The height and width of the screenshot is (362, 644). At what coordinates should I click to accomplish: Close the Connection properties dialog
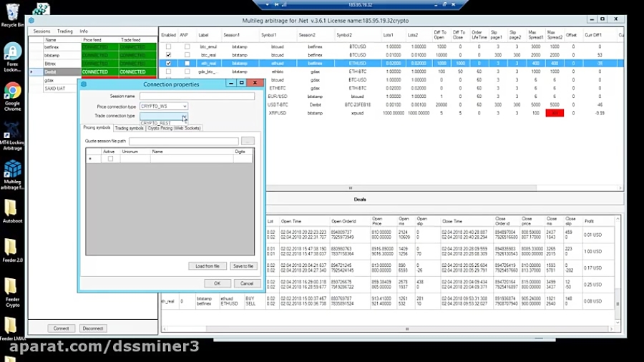tap(255, 83)
